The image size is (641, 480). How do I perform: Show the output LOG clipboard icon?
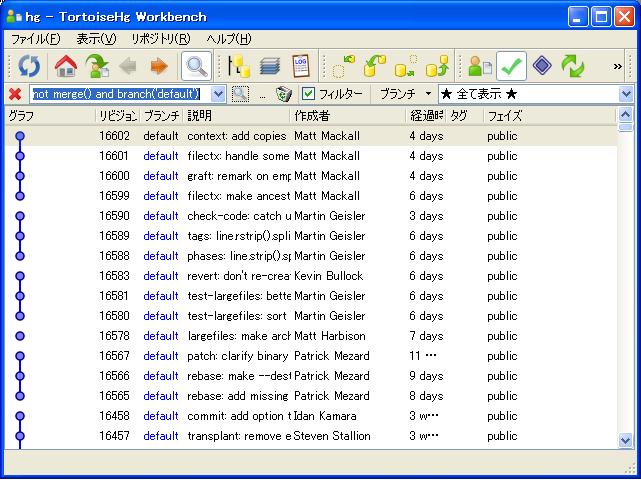pos(301,66)
